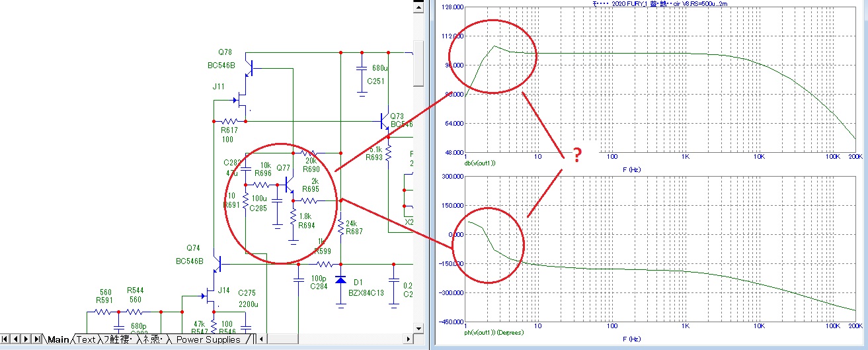This screenshot has width=868, height=350.
Task: Jump to the last schematic page tab
Action: 36,339
